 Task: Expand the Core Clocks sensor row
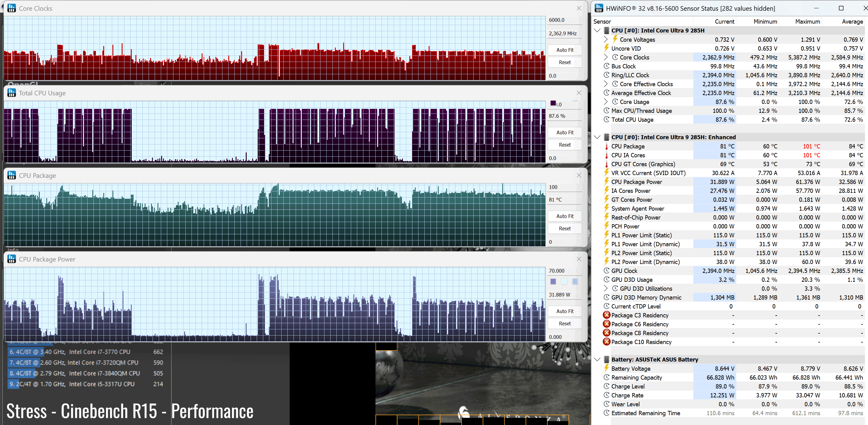tap(606, 57)
